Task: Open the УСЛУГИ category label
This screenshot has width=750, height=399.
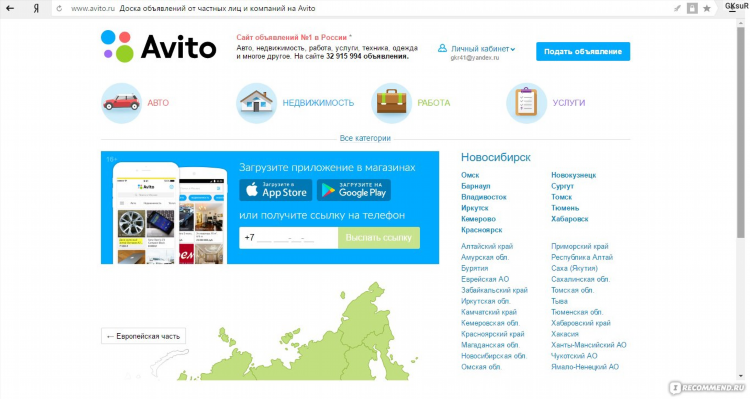Action: point(569,103)
